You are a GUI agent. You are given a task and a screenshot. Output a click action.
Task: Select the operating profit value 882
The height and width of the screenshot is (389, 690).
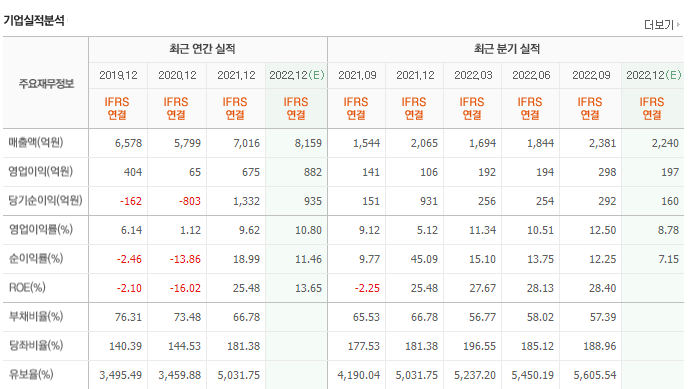(313, 172)
